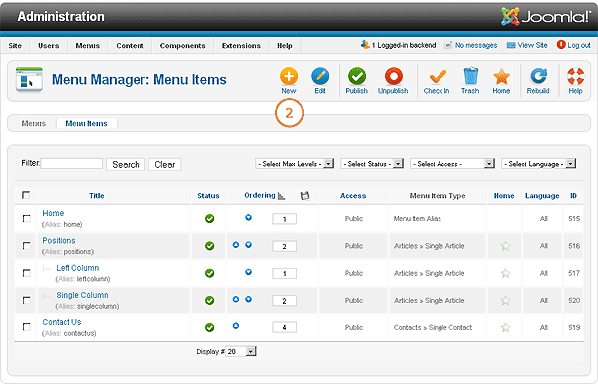
Task: Sort the table by Access column
Action: click(x=353, y=196)
